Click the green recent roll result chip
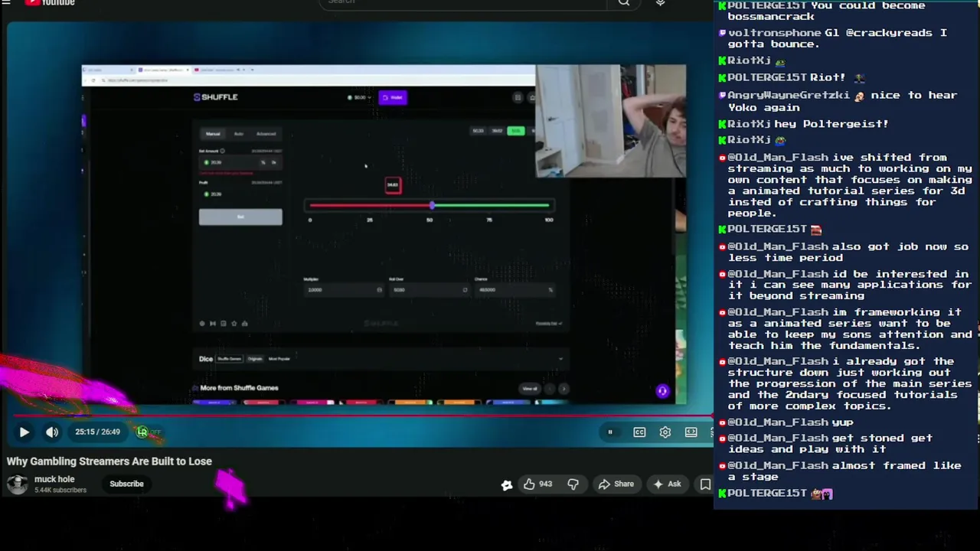 coord(515,131)
